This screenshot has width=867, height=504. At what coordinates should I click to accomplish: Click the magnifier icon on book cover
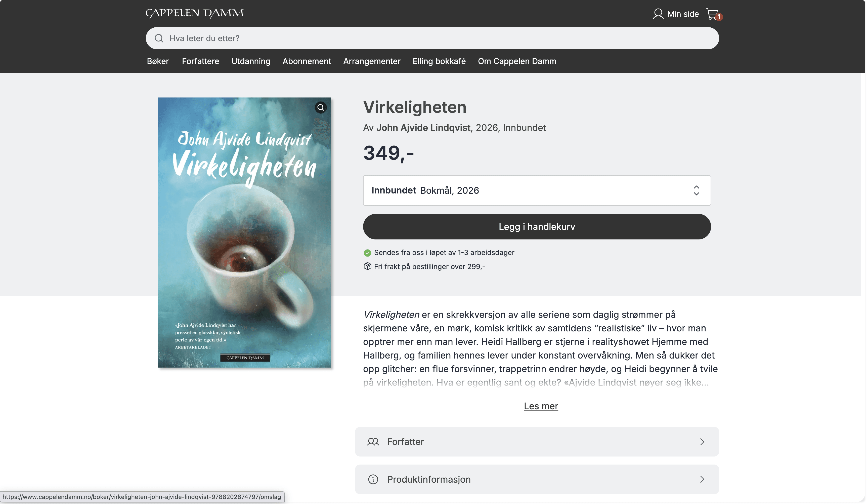tap(321, 108)
